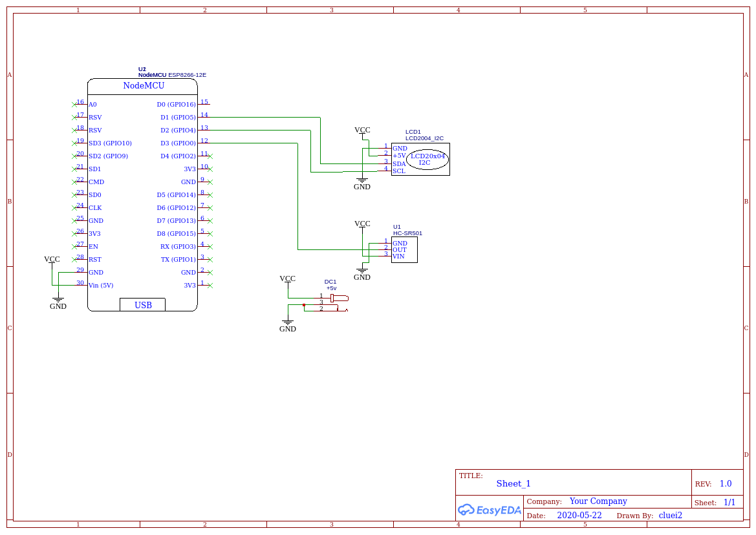Click the D2 (GPIO4) pin label

(x=178, y=131)
